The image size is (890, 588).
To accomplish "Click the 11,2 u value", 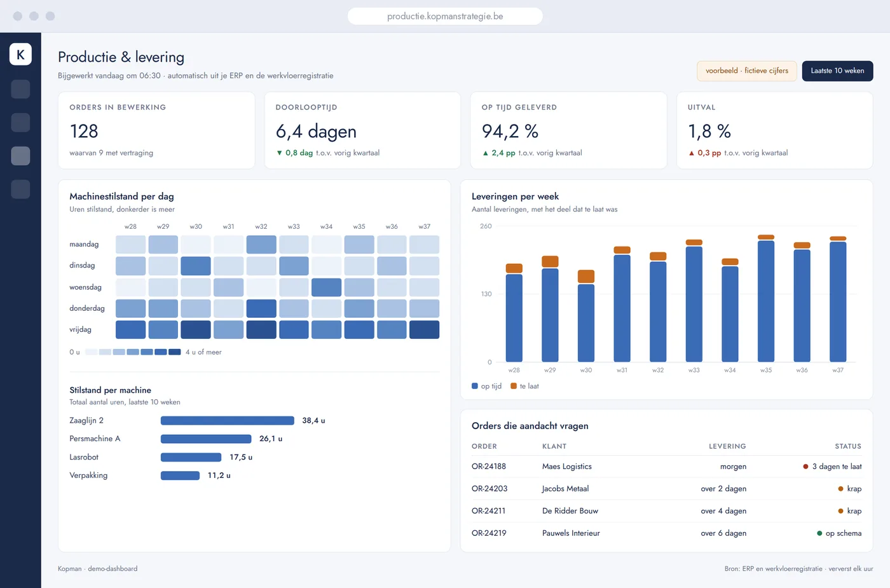I will (x=219, y=475).
